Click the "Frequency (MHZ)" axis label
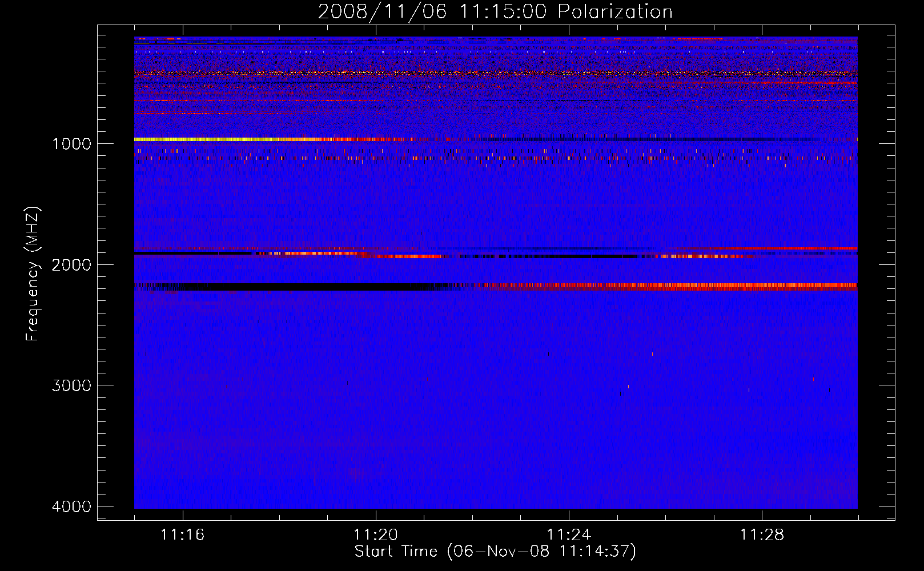Screen dimensions: 924x571 coord(33,274)
